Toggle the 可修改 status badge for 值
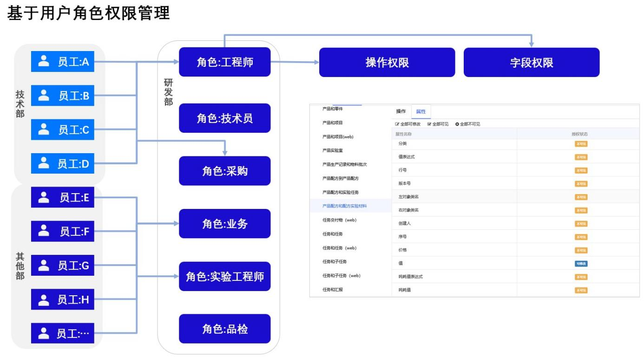Screen dimensions: 644x357 pos(581,263)
